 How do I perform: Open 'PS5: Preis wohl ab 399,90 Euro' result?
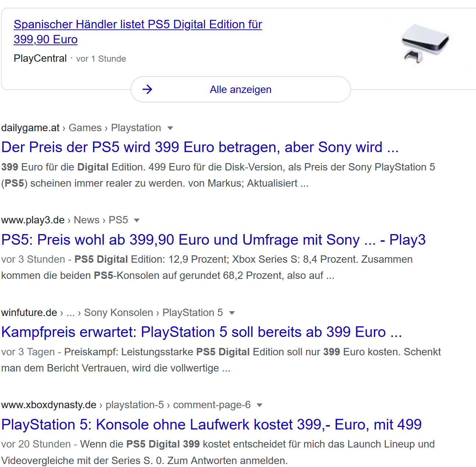(x=213, y=240)
